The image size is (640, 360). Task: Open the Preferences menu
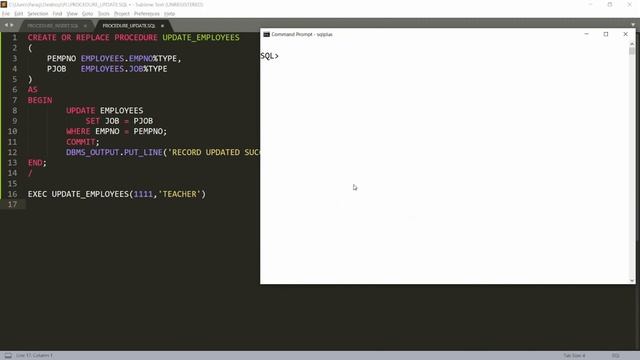(x=147, y=13)
